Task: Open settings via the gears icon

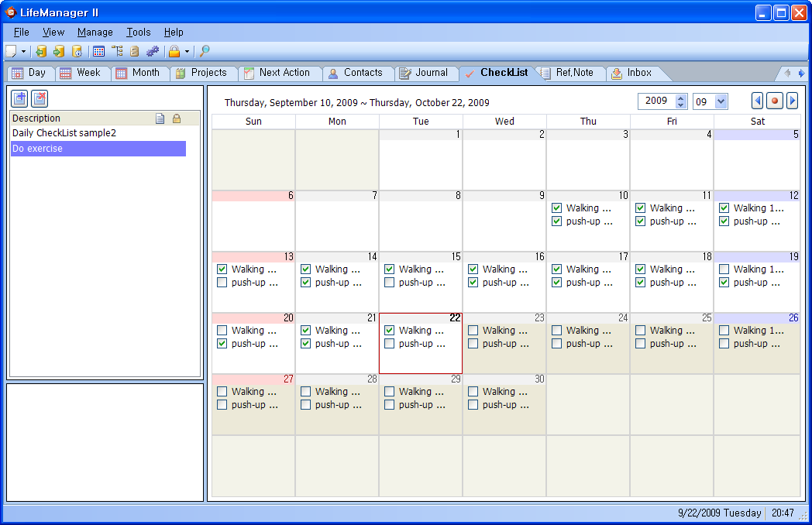Action: tap(152, 51)
